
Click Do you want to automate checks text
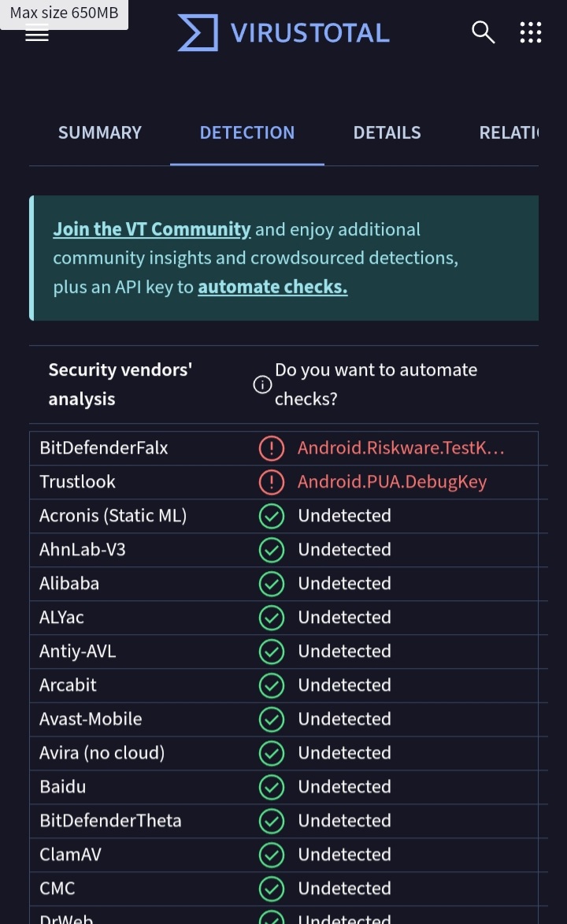[376, 384]
